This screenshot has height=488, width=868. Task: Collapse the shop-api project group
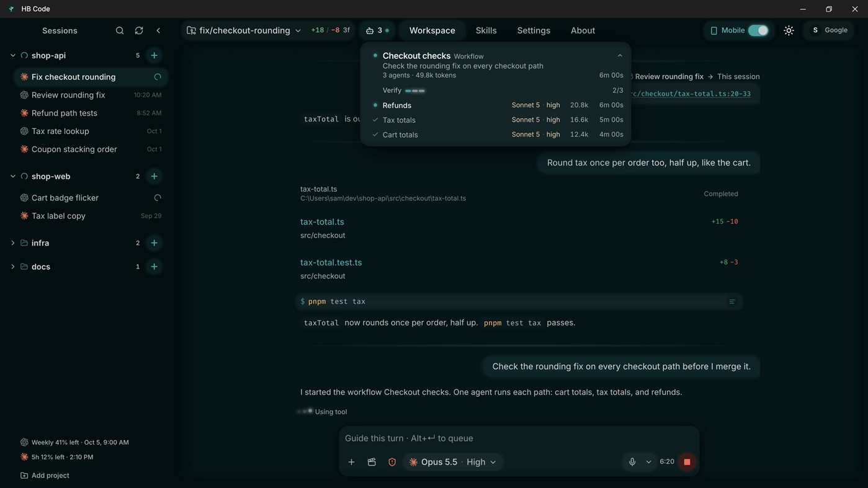click(x=12, y=55)
